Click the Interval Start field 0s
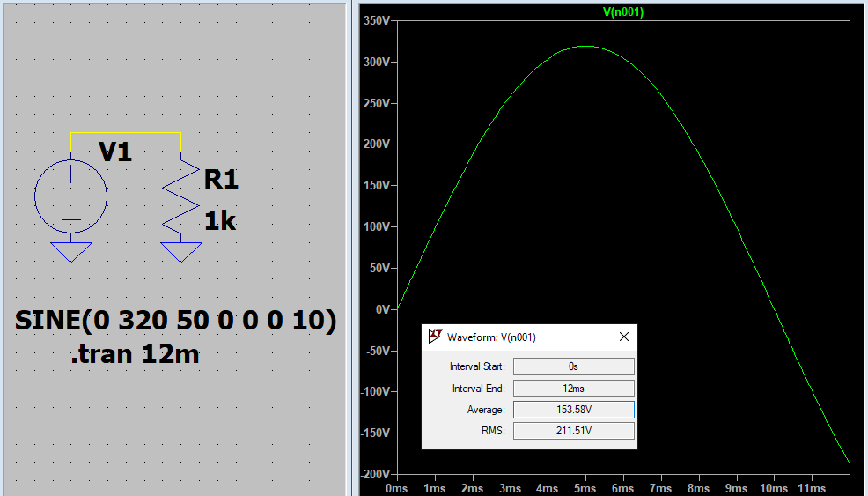 (573, 366)
